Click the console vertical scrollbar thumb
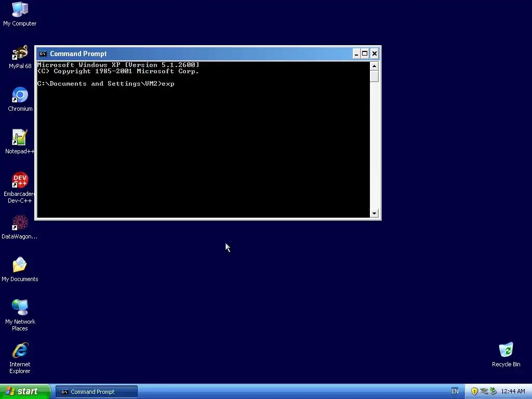The height and width of the screenshot is (399, 532). (374, 76)
